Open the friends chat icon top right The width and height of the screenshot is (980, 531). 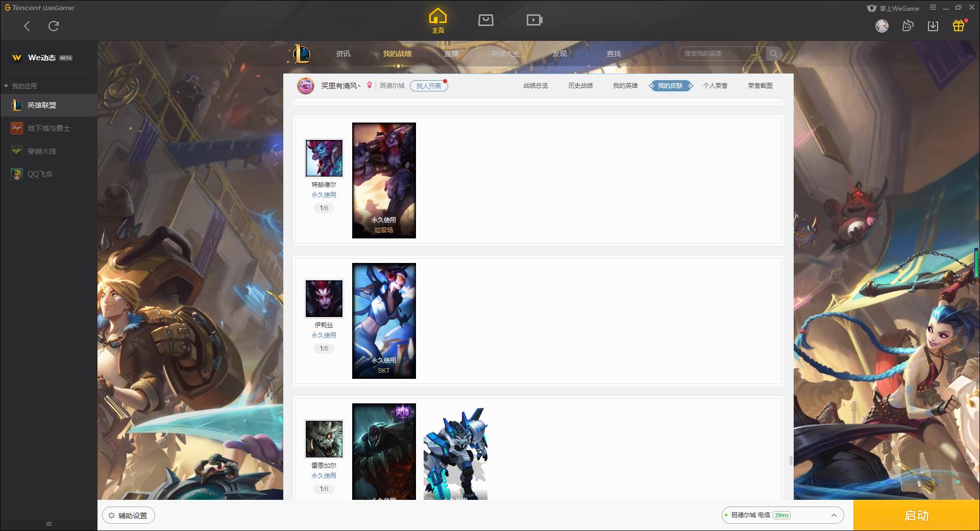[x=908, y=26]
